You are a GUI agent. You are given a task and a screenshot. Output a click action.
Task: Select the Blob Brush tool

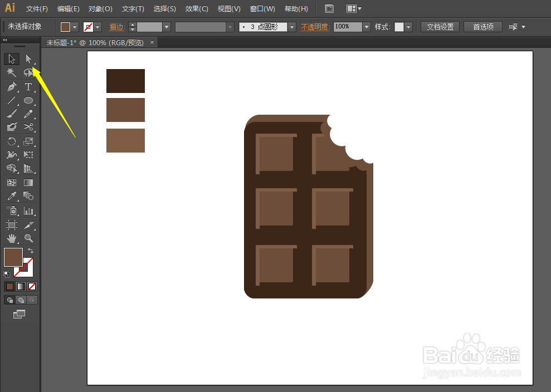[x=12, y=127]
